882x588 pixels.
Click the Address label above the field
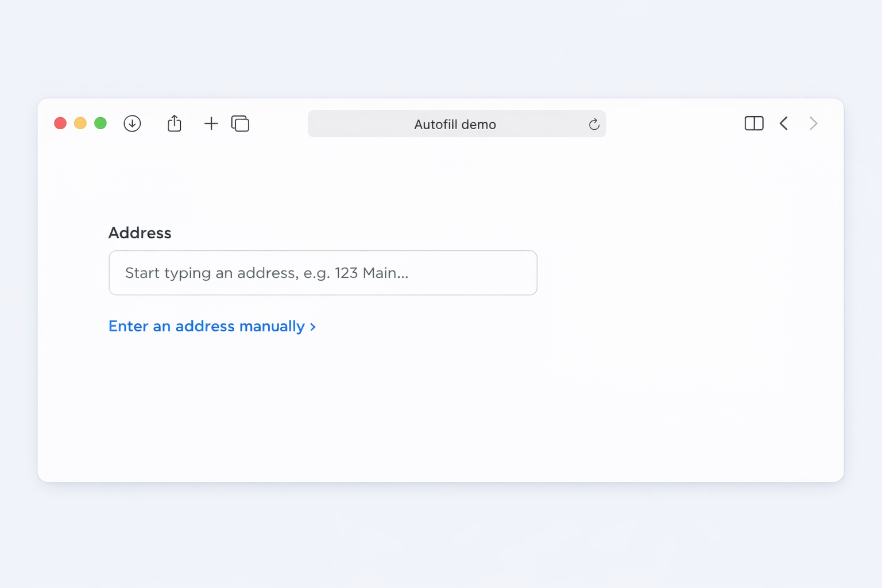point(140,233)
